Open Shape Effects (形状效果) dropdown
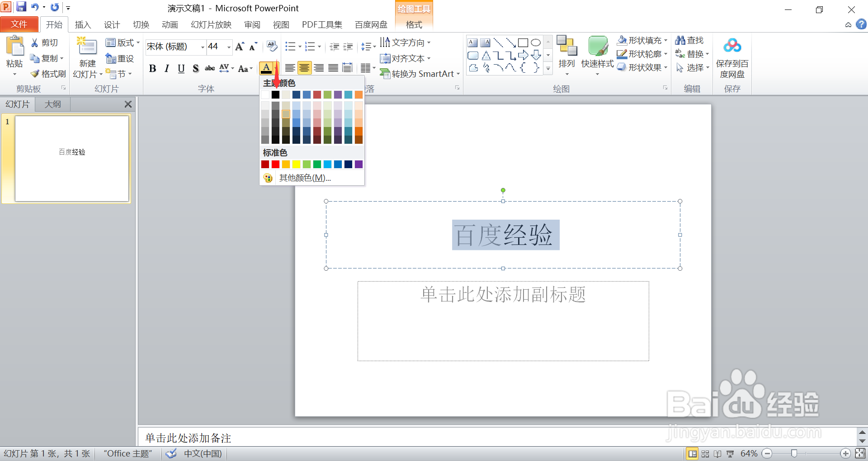Screen dimensions: 868x461 (642, 67)
